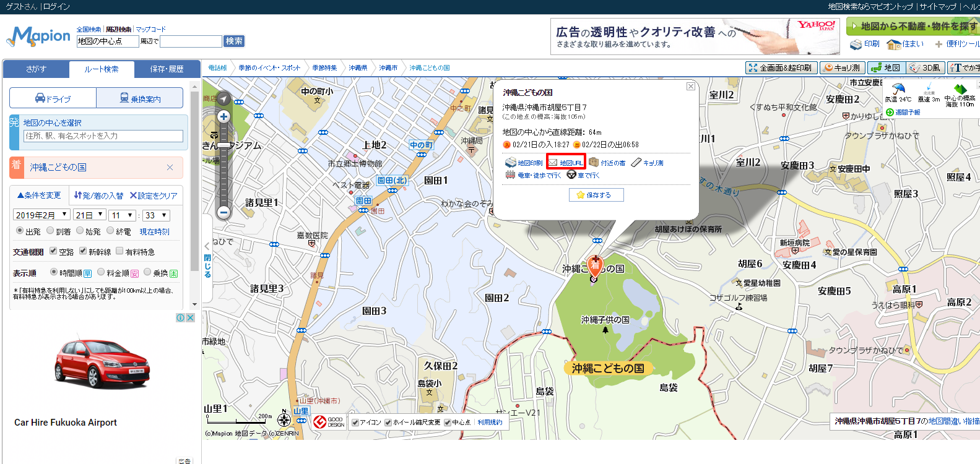
Task: Click the departure address input field
Action: click(x=103, y=136)
